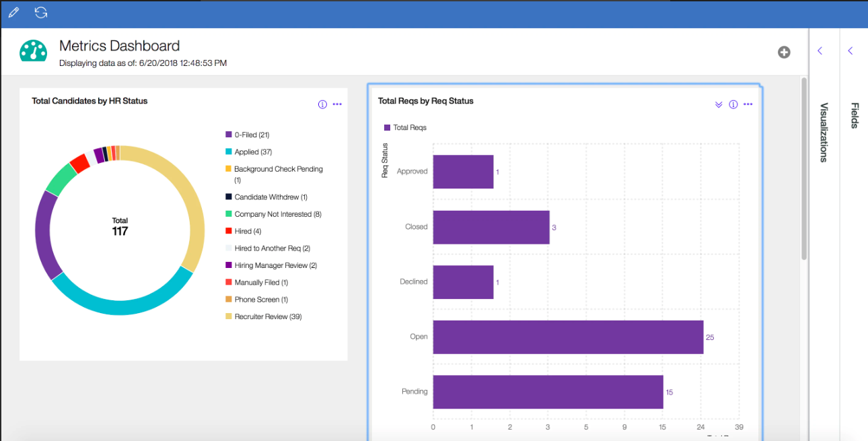The height and width of the screenshot is (441, 868).
Task: Expand the Visualizations panel chevron
Action: [x=820, y=51]
